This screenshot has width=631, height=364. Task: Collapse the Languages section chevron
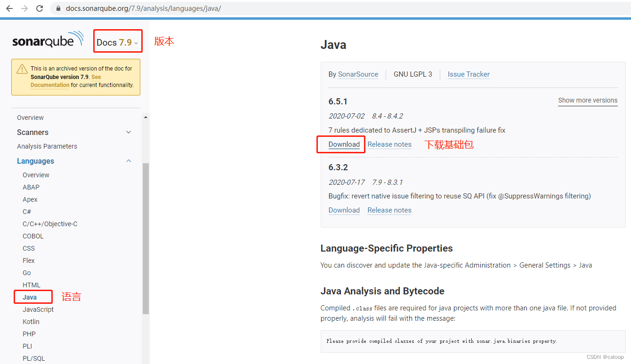(x=129, y=161)
